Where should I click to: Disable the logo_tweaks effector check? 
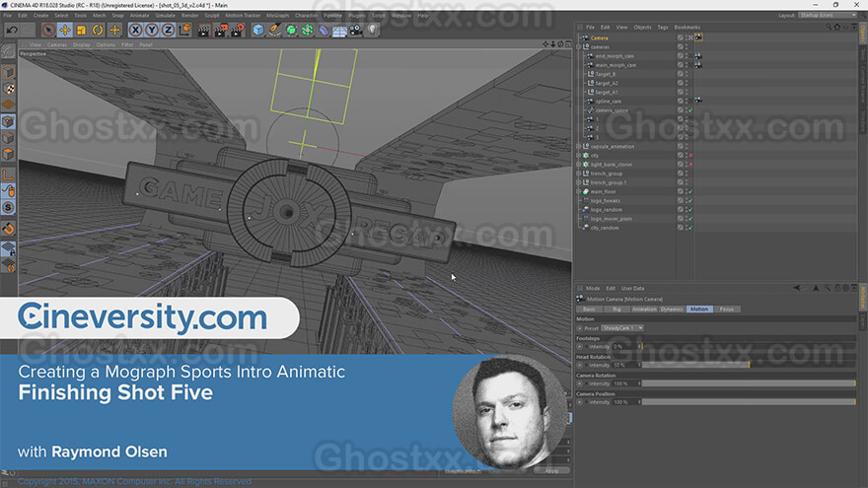tap(690, 201)
